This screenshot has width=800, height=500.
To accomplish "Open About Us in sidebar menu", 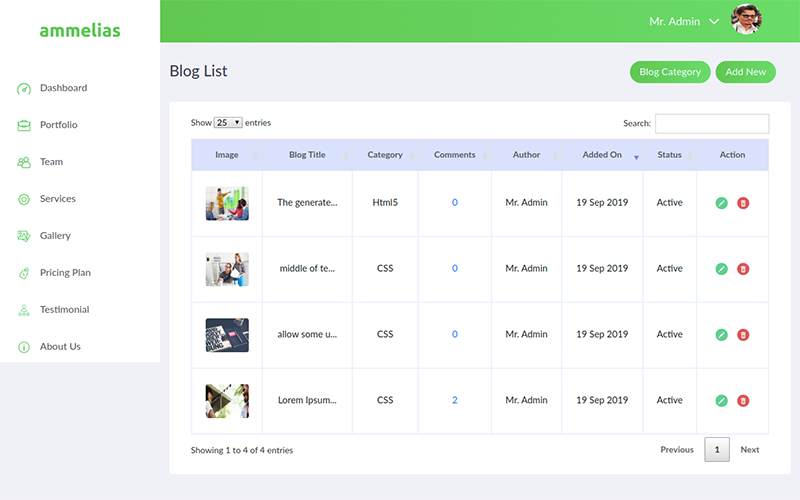I will tap(60, 346).
